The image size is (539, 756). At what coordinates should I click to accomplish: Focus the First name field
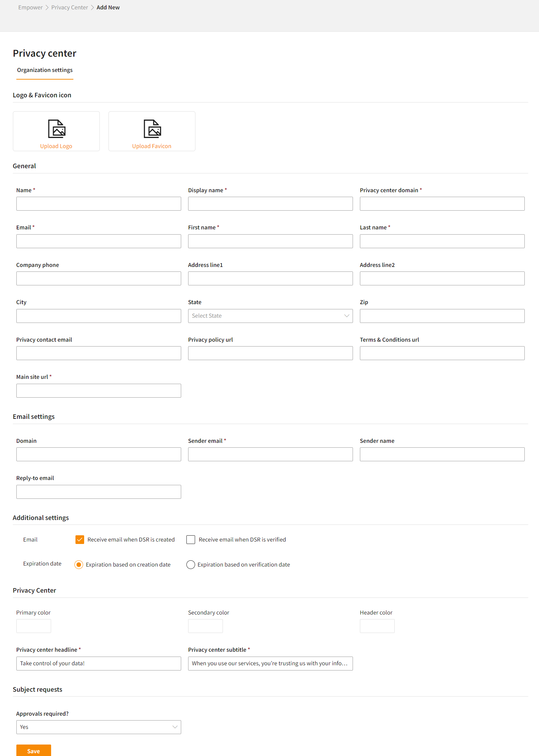[270, 241]
